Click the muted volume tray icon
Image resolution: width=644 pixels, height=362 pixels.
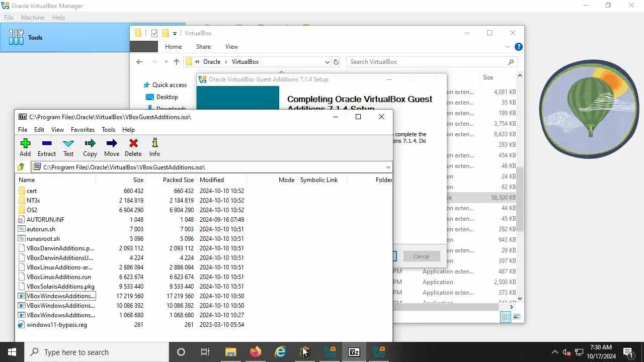(x=567, y=352)
